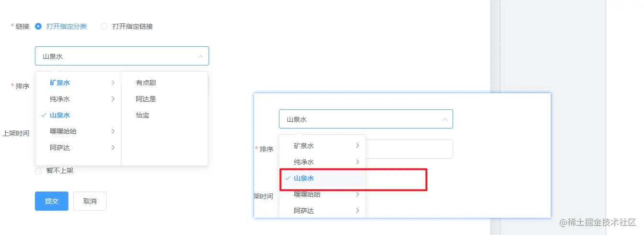The image size is (644, 235).
Task: Expand 嘿嘿哈哈 chevron in right cascader menu
Action: coord(357,194)
